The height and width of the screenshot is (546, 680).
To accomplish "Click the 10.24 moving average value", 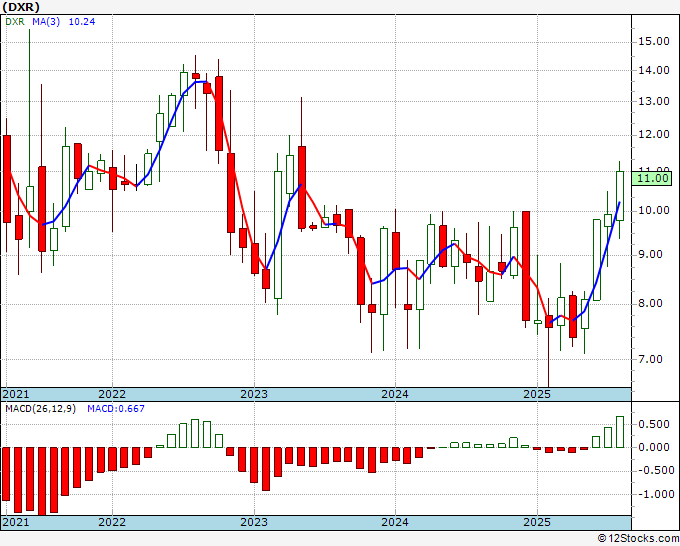I will click(82, 22).
